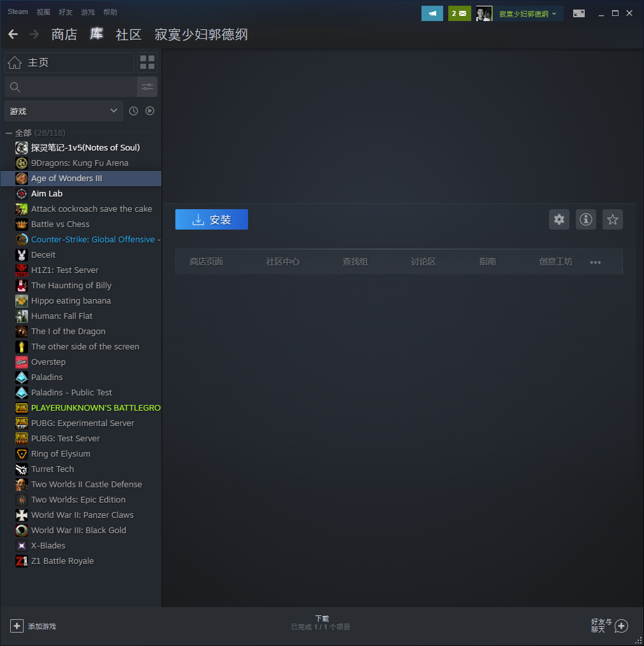Image resolution: width=644 pixels, height=646 pixels.
Task: Open friends and chat icon
Action: pos(621,626)
